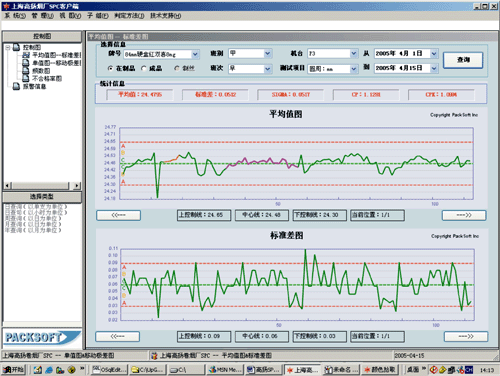Click the Internet Explorer quick launch icon
Viewport: 500px width, 376px height.
pos(49,369)
